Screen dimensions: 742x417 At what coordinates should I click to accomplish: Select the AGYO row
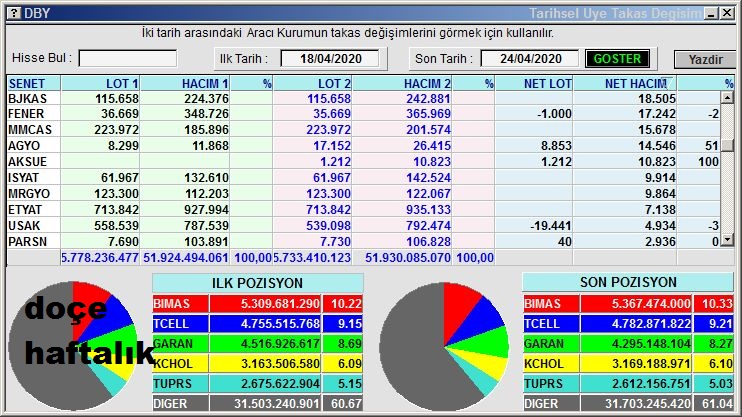click(363, 145)
